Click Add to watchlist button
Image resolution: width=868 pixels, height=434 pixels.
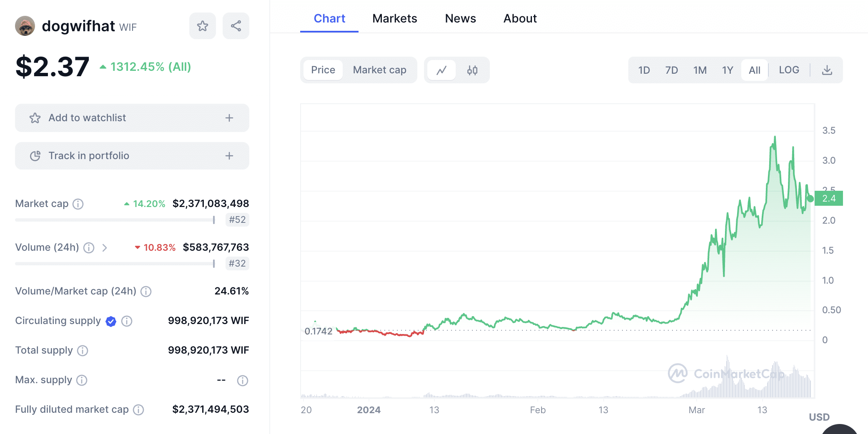coord(132,118)
